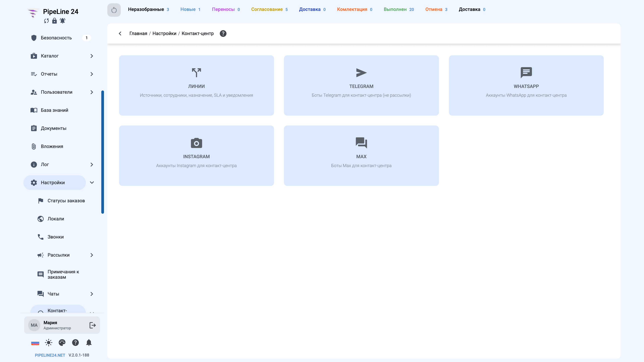Open the help question mark beside Контакт-центр breadcrumb
This screenshot has height=362, width=644.
tap(223, 34)
